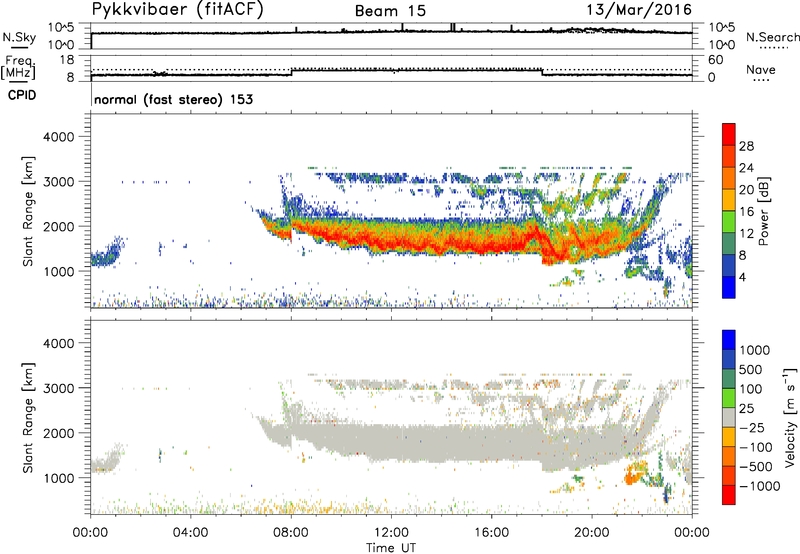Image resolution: width=800 pixels, height=554 pixels.
Task: Click the 'Nave' legend label
Action: [760, 69]
